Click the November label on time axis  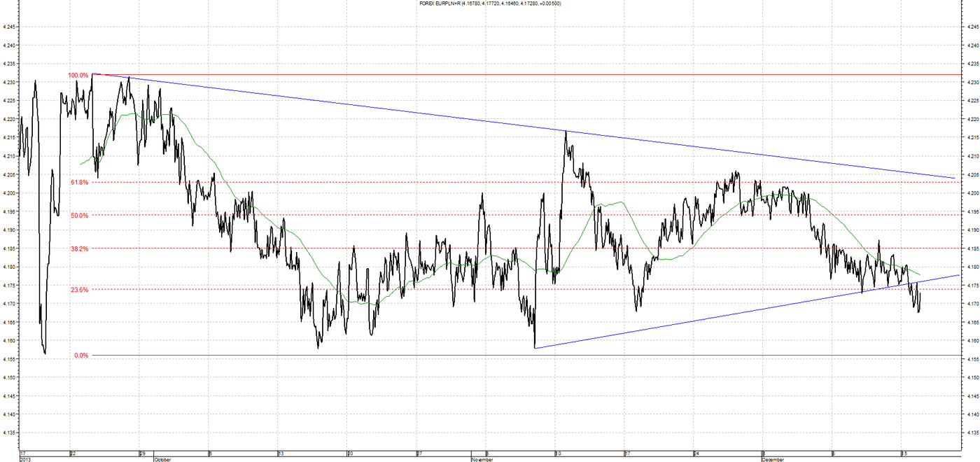pos(482,460)
